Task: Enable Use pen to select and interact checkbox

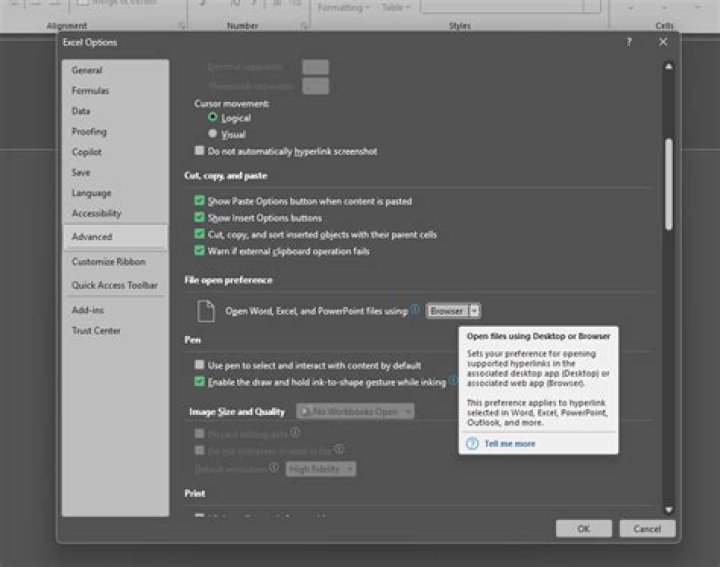Action: click(199, 365)
